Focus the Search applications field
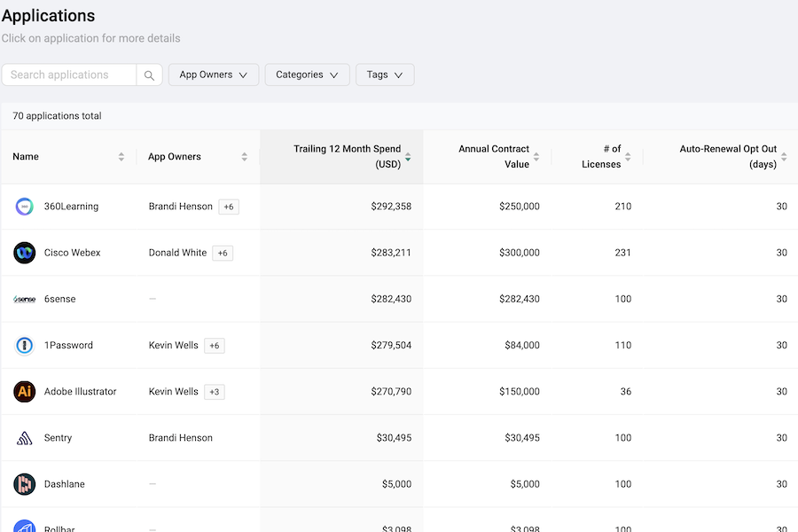 pyautogui.click(x=70, y=75)
